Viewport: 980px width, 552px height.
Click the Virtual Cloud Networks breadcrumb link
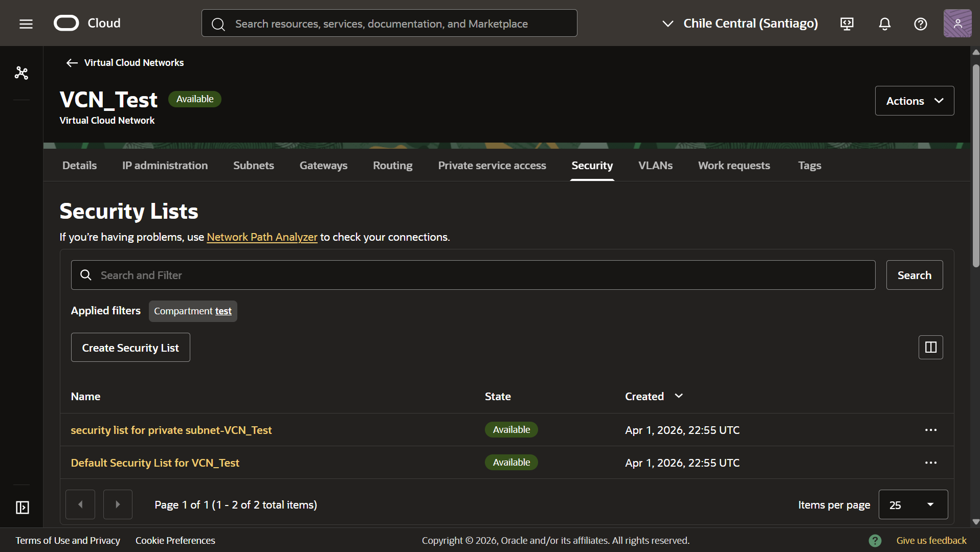click(134, 63)
